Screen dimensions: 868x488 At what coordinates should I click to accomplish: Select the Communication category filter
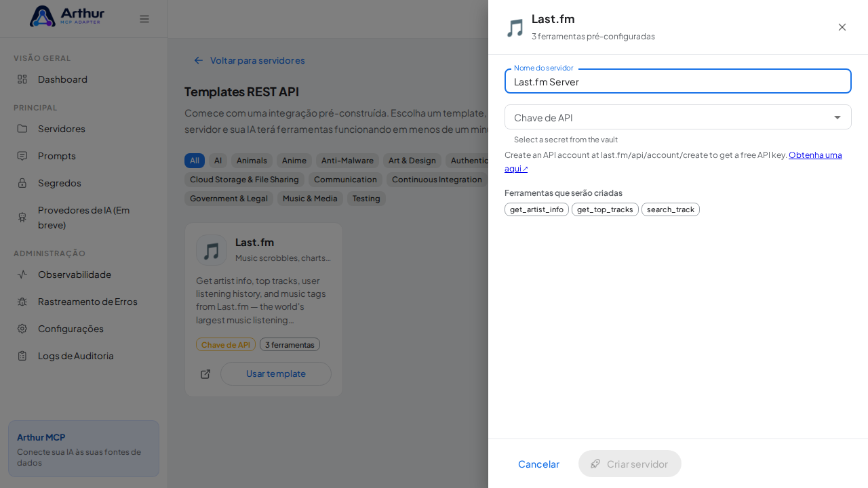click(x=345, y=180)
